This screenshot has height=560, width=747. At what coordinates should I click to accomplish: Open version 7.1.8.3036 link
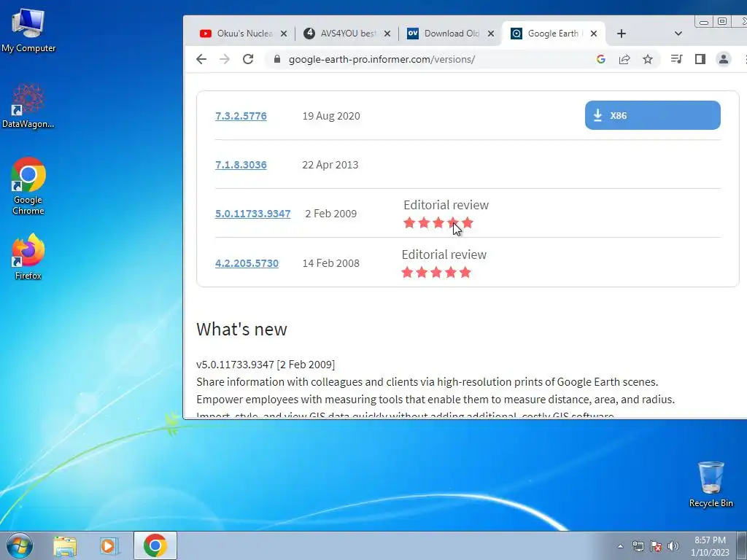pyautogui.click(x=241, y=165)
